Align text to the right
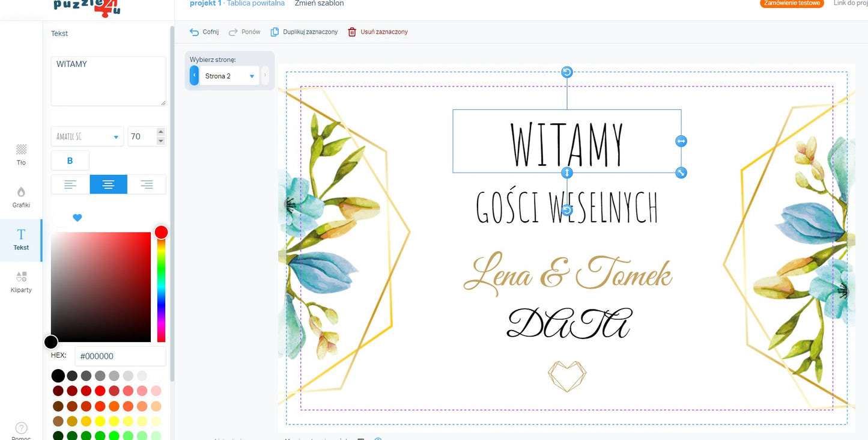Screen dimensions: 868x440 coord(147,185)
